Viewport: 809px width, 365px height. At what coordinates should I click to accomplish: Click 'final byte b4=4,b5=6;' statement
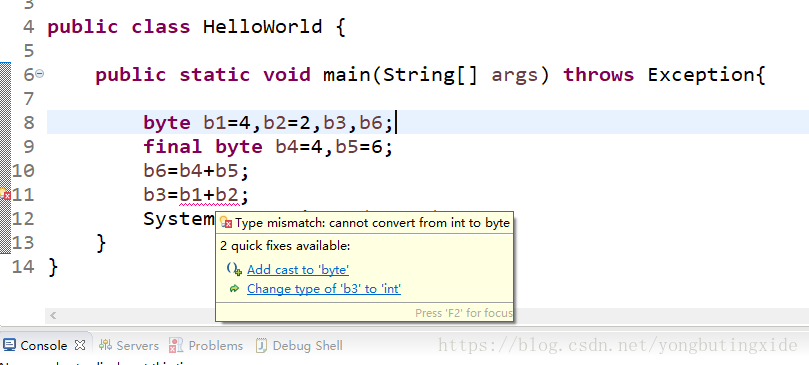pyautogui.click(x=268, y=147)
